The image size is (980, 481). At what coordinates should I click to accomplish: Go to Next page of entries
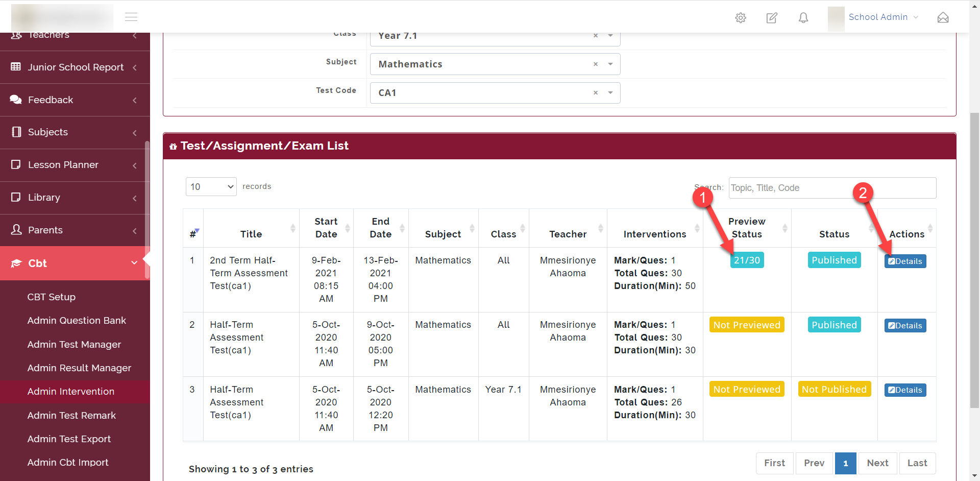[x=878, y=463]
